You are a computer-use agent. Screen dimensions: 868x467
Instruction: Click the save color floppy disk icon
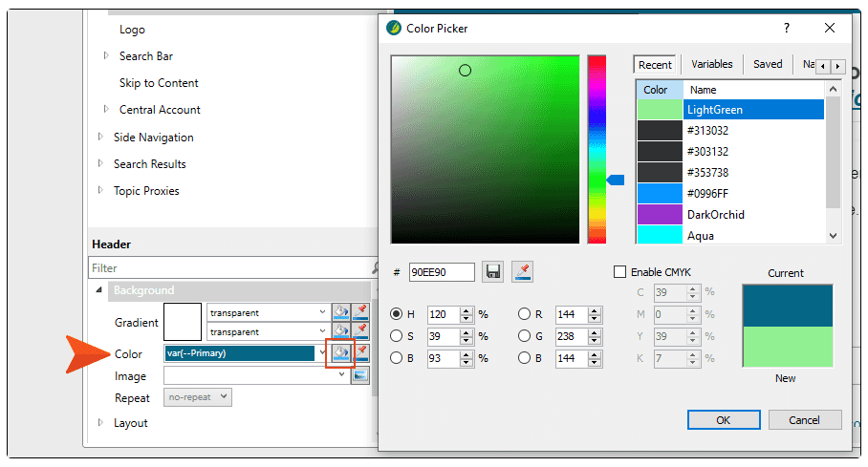pos(492,271)
